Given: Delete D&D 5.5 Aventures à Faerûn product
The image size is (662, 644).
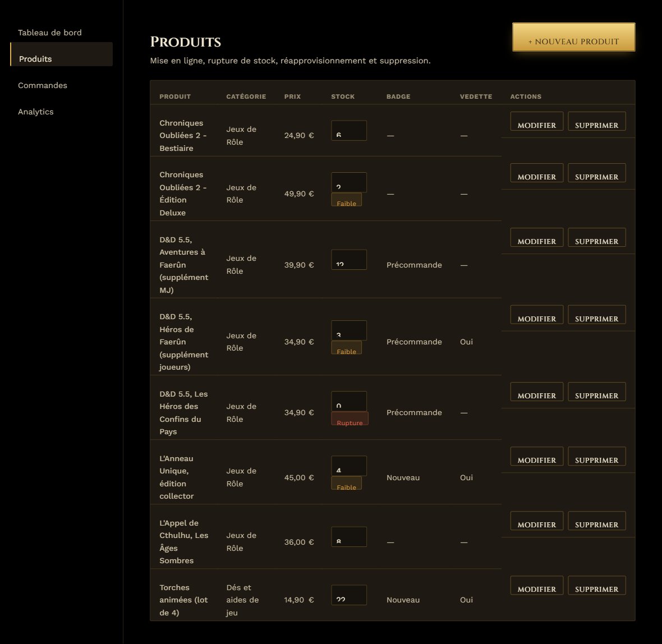Looking at the screenshot, I should coord(596,237).
